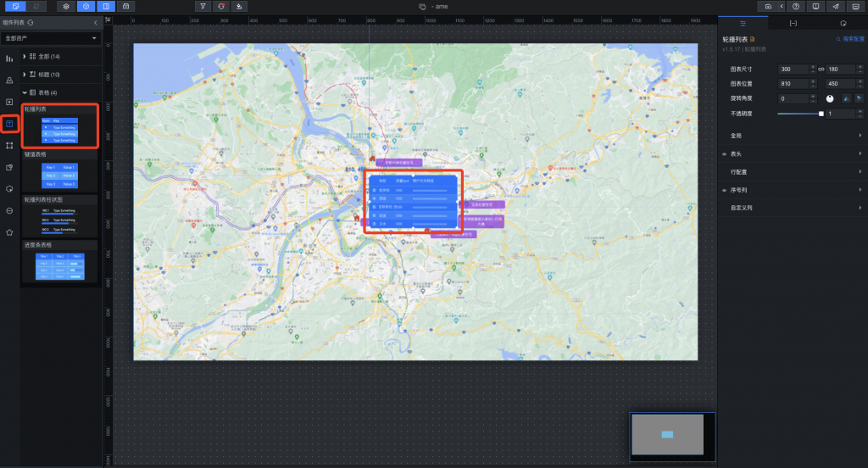868x468 pixels.
Task: Click the chart height field 180
Action: tap(841, 70)
